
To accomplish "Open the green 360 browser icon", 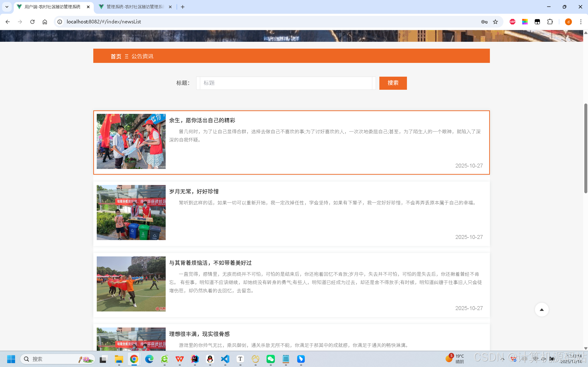I will pyautogui.click(x=165, y=359).
